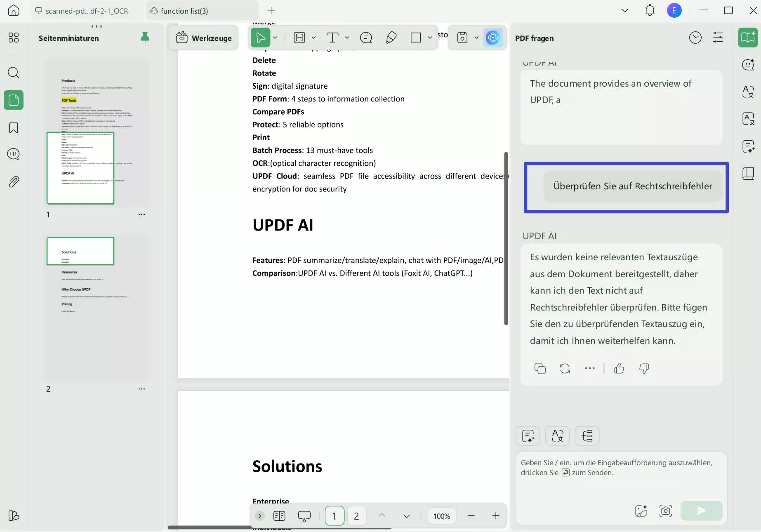761x532 pixels.
Task: Expand the text tool dropdown arrow
Action: (347, 38)
